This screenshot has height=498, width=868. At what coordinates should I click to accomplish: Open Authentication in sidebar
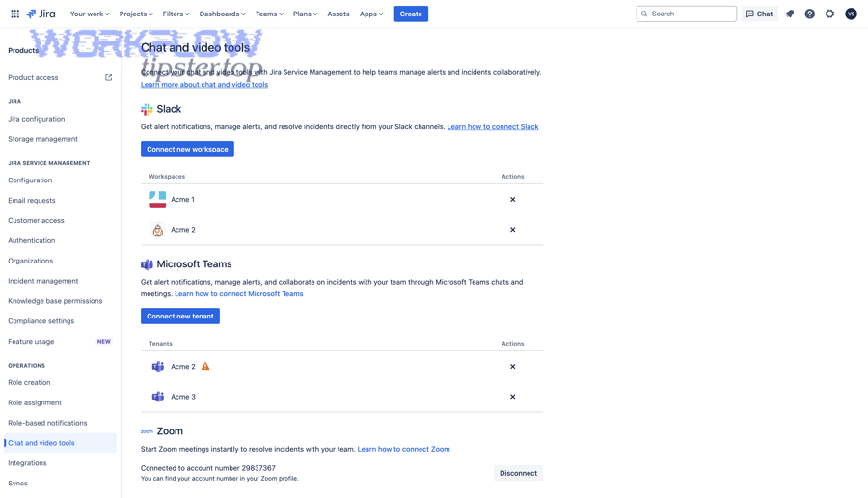tap(32, 240)
